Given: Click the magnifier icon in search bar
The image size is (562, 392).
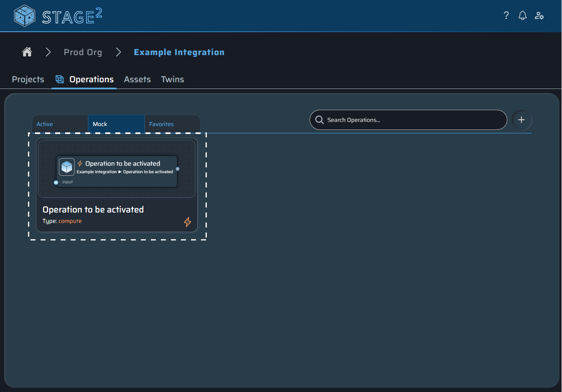Looking at the screenshot, I should point(320,120).
